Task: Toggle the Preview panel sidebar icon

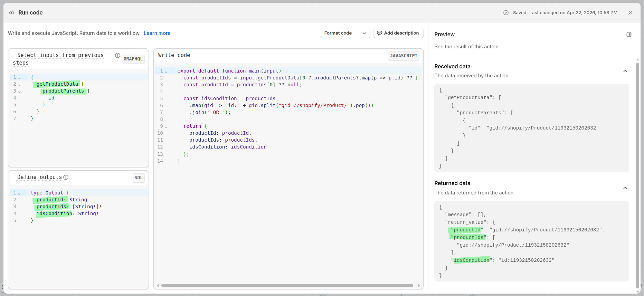Action: click(x=629, y=35)
